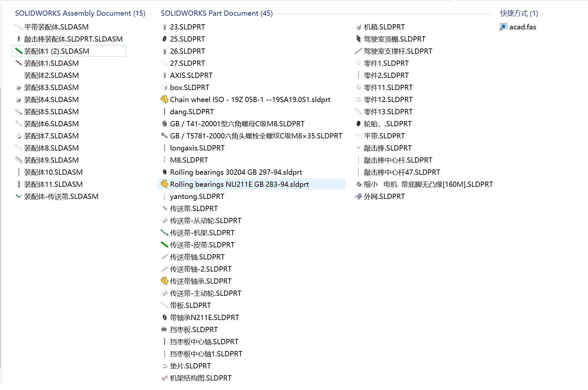588x390 pixels.
Task: Select the 传送带-从动轮.SLDPRT file name
Action: tap(206, 221)
